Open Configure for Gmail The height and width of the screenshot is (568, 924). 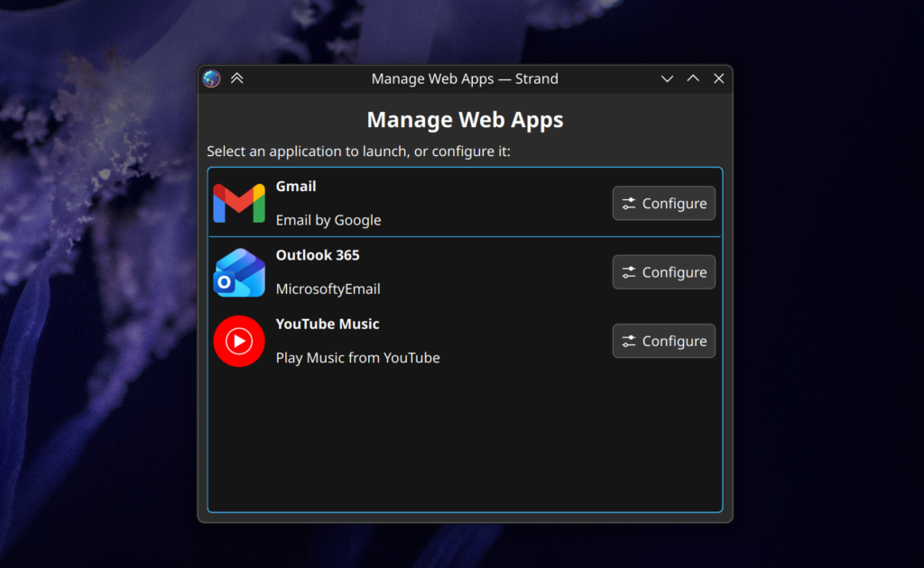click(663, 203)
